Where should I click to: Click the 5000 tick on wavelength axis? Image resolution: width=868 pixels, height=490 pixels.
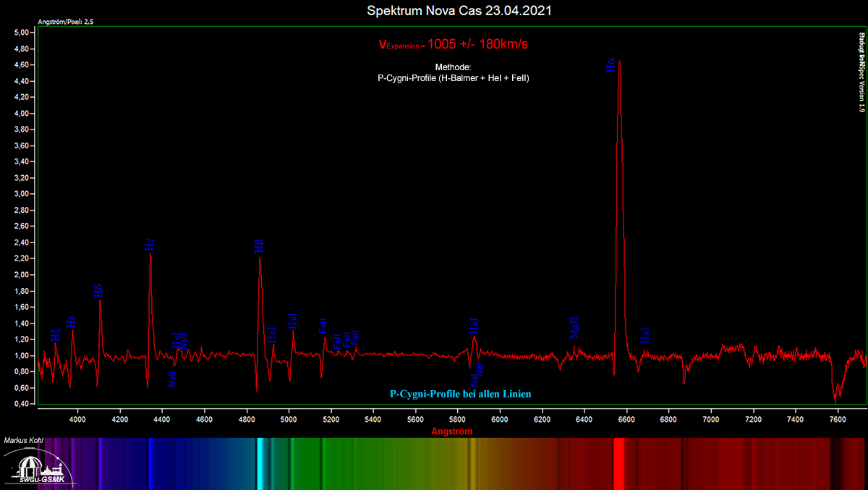pyautogui.click(x=289, y=419)
